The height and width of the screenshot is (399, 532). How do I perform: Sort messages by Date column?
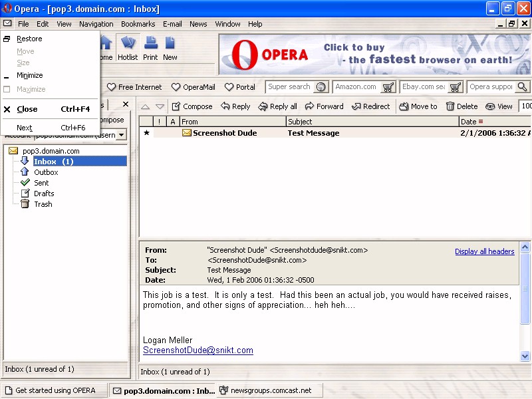pyautogui.click(x=495, y=122)
